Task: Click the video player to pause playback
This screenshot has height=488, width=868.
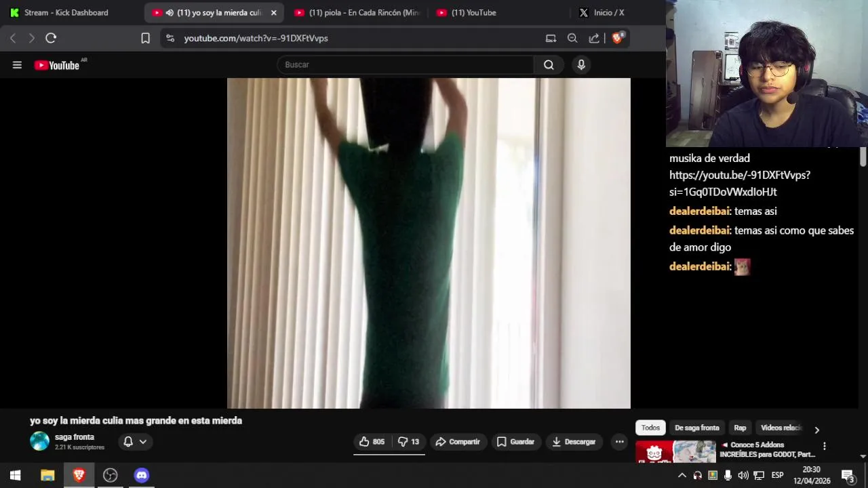Action: (429, 243)
